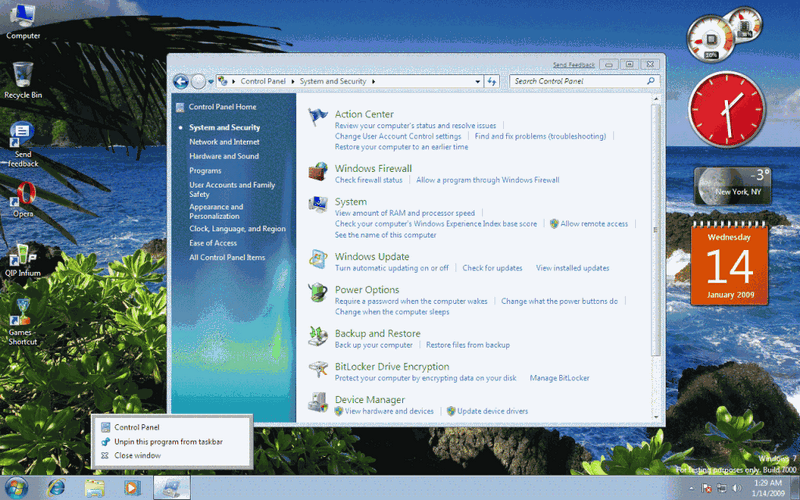Click the System monitor icon
The width and height of the screenshot is (800, 500).
point(318,204)
